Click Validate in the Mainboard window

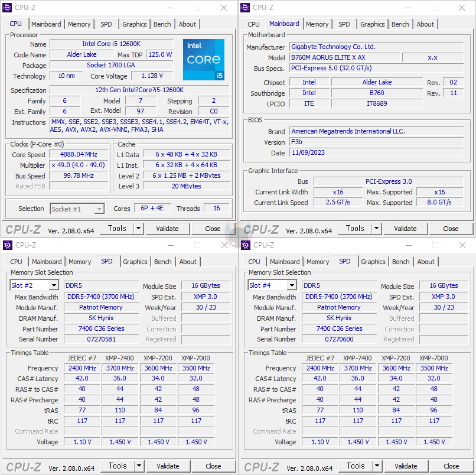(406, 229)
